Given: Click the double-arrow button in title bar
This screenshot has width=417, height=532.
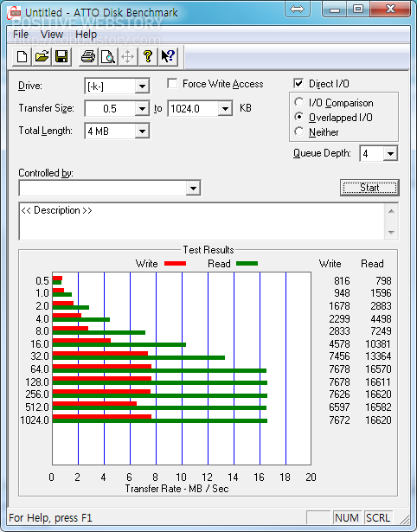Looking at the screenshot, I should pyautogui.click(x=298, y=10).
